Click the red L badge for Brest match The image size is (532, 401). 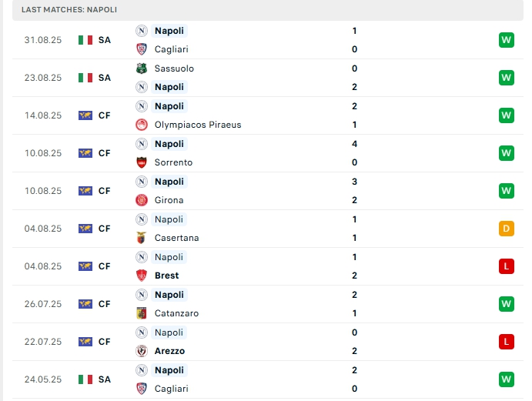(x=506, y=266)
